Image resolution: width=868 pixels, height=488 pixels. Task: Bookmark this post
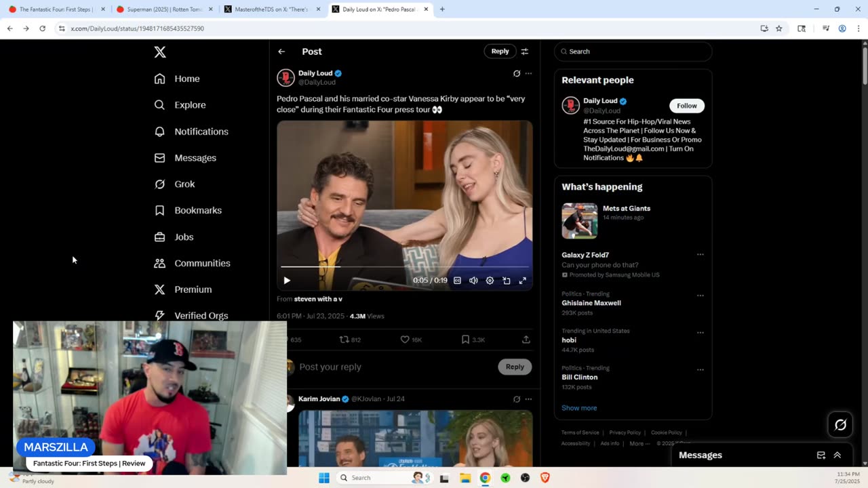tap(465, 340)
